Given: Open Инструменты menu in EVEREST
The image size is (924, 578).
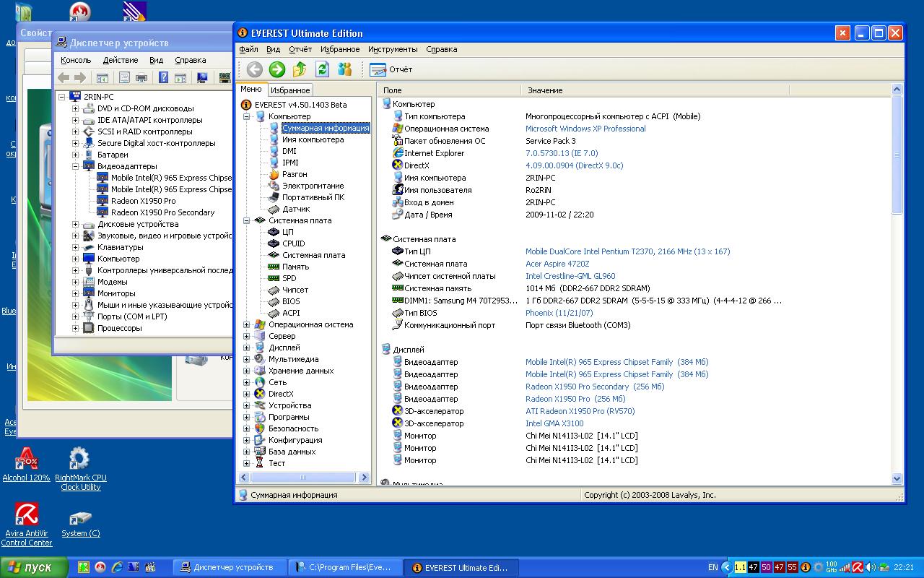Looking at the screenshot, I should [x=393, y=49].
